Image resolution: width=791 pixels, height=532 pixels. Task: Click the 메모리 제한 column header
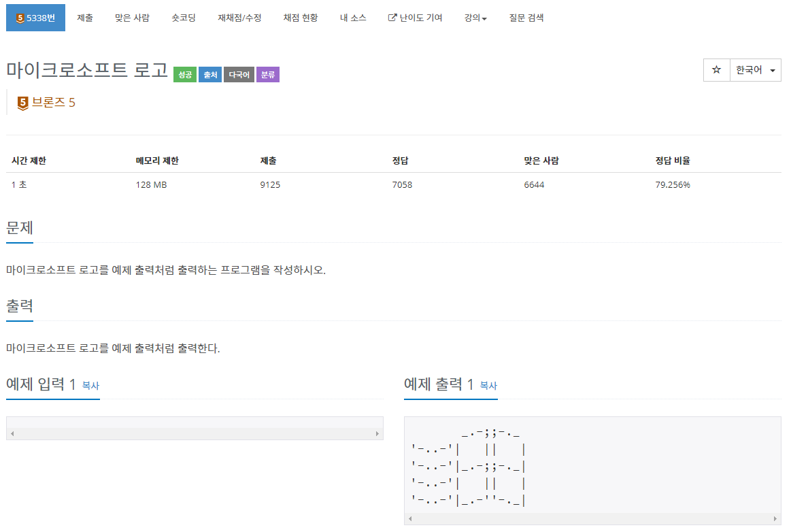pyautogui.click(x=157, y=161)
